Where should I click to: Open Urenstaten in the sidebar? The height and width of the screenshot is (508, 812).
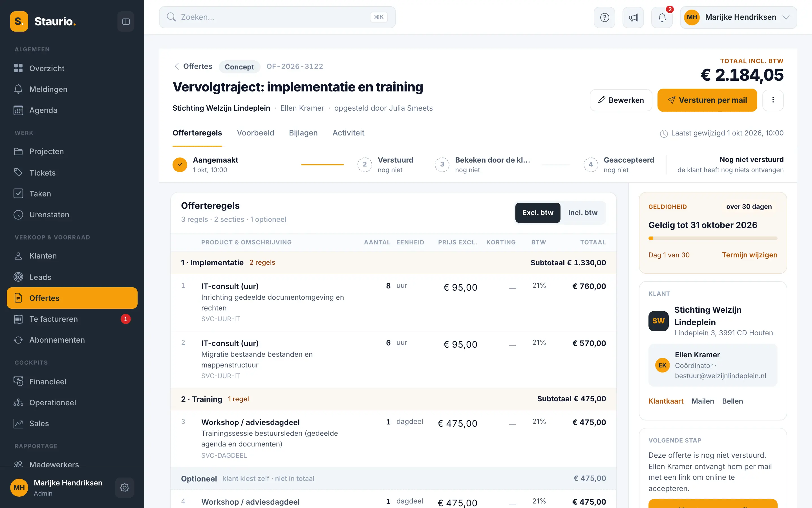point(72,214)
